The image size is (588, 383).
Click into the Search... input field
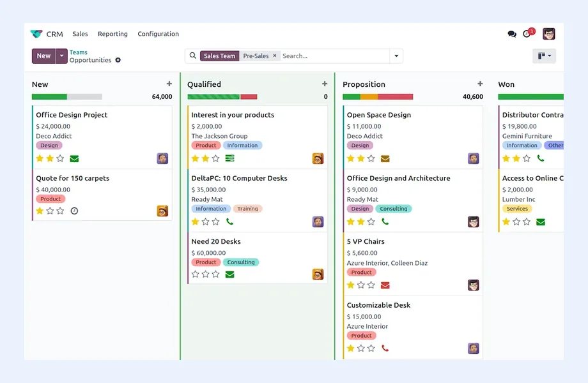pyautogui.click(x=335, y=56)
